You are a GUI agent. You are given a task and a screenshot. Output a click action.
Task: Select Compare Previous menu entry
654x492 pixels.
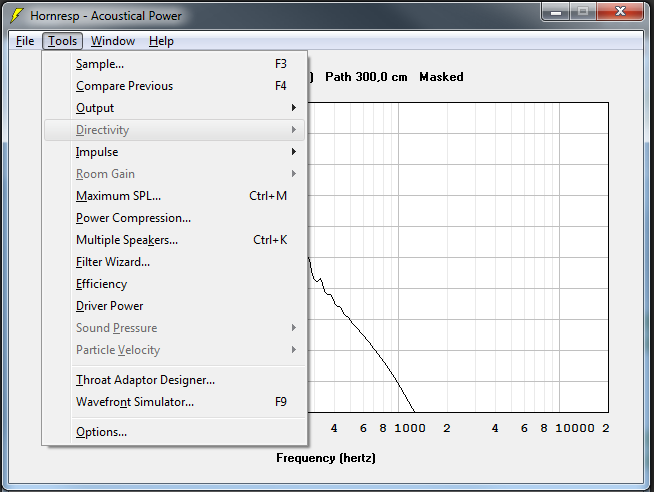174,86
